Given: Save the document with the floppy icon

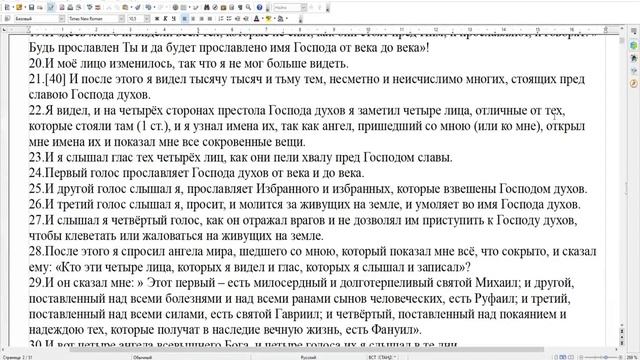Looking at the screenshot, I should pos(31,7).
